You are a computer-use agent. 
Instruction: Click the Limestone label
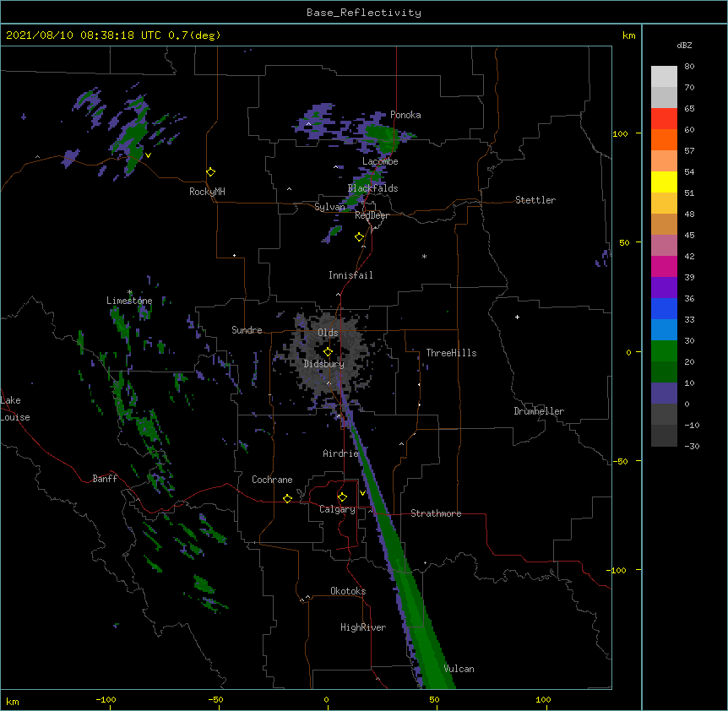pyautogui.click(x=129, y=301)
